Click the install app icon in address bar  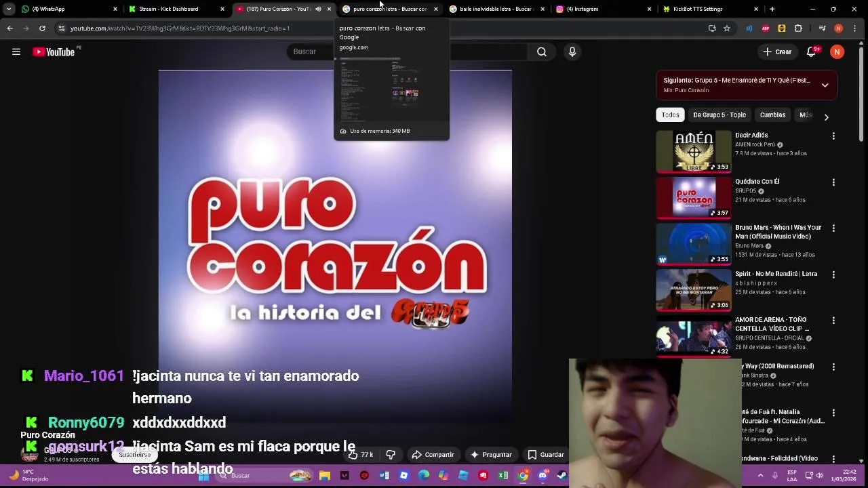click(x=712, y=28)
